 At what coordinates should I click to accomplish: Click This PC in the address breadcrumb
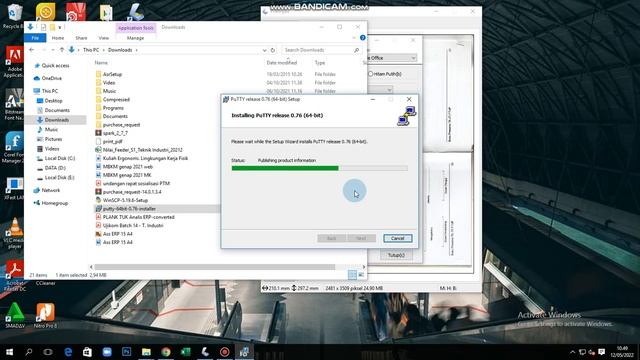(91, 50)
